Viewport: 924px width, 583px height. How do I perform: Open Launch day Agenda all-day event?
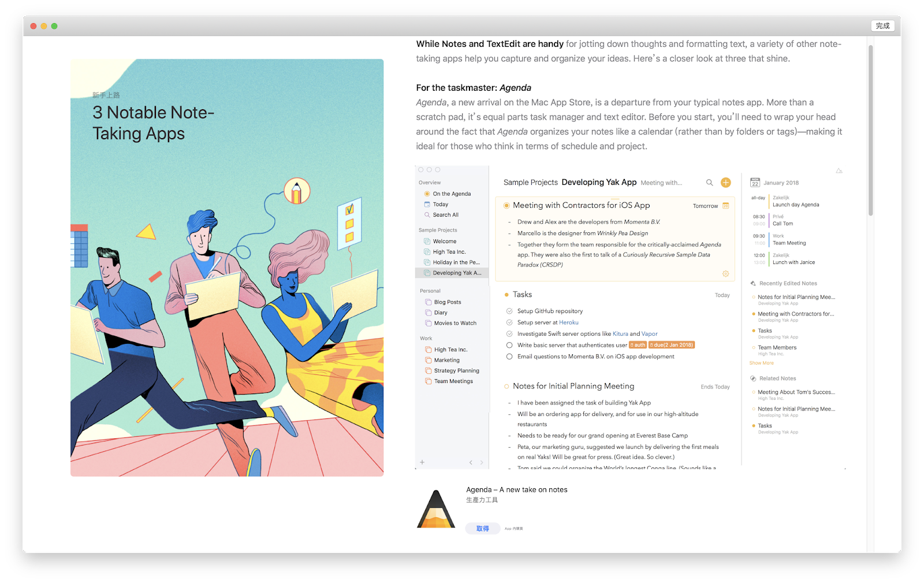pos(796,205)
